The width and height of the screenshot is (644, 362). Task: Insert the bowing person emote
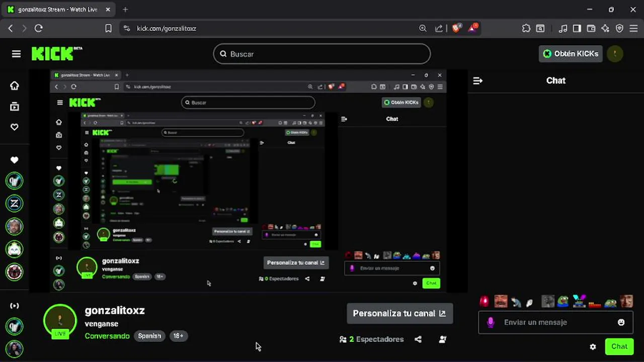[517, 302]
